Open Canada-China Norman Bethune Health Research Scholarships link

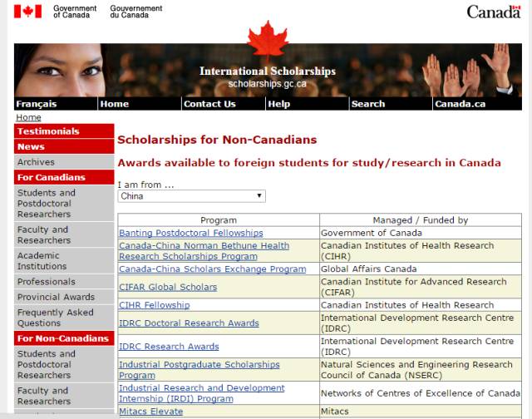[x=204, y=251]
